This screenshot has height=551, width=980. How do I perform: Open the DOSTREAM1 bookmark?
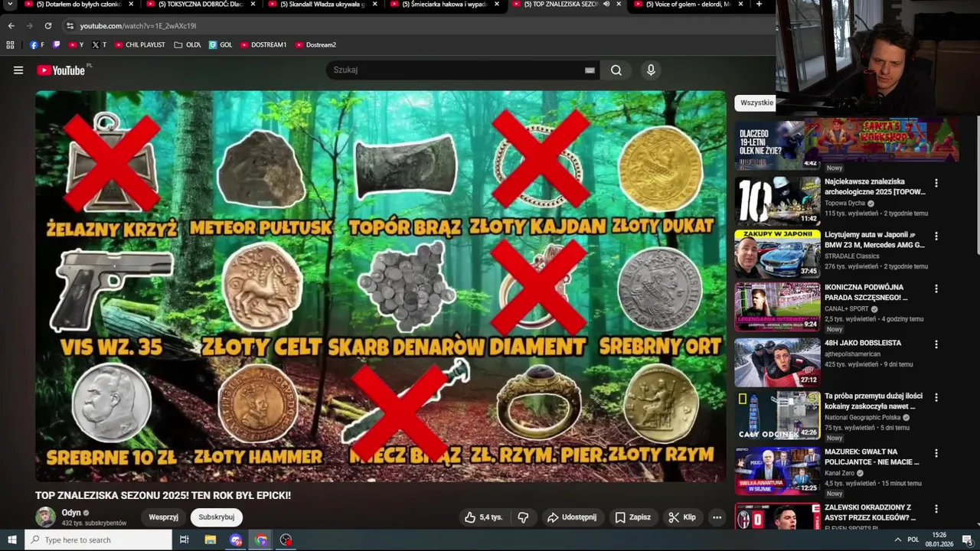[x=263, y=44]
